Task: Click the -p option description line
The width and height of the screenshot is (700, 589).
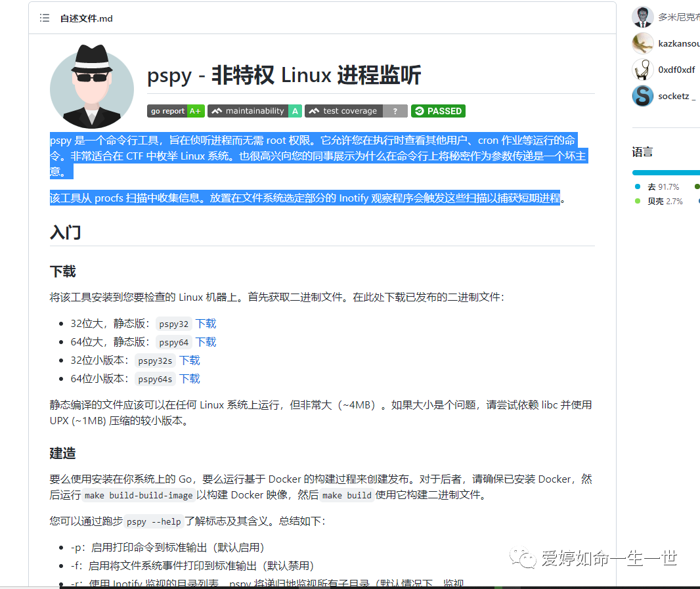Action: (x=167, y=548)
